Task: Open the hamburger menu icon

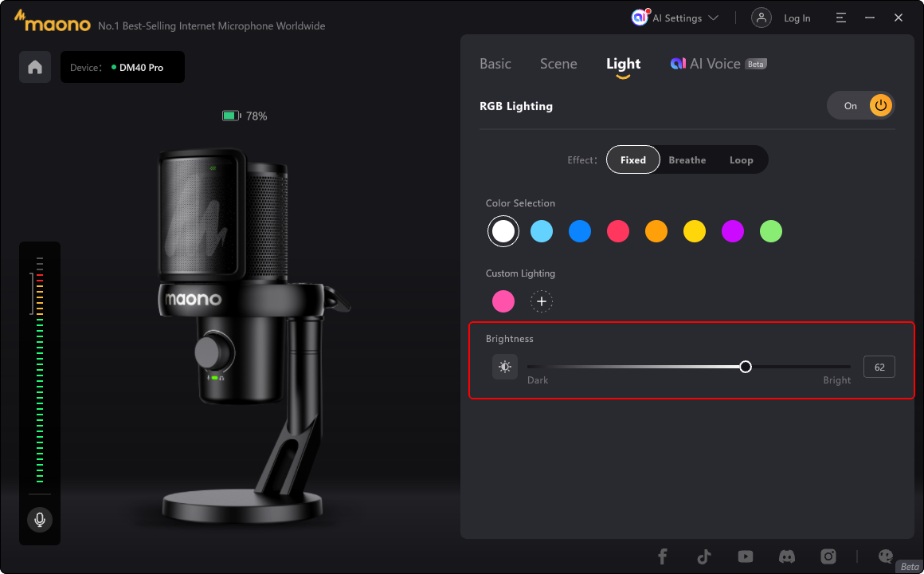Action: 841,18
